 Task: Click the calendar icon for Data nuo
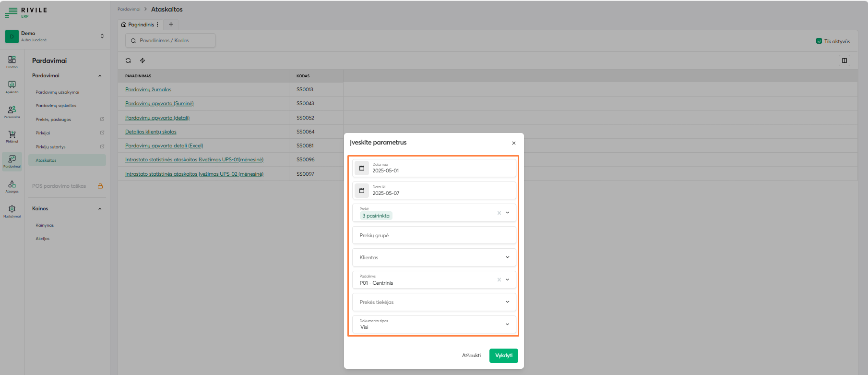tap(362, 168)
